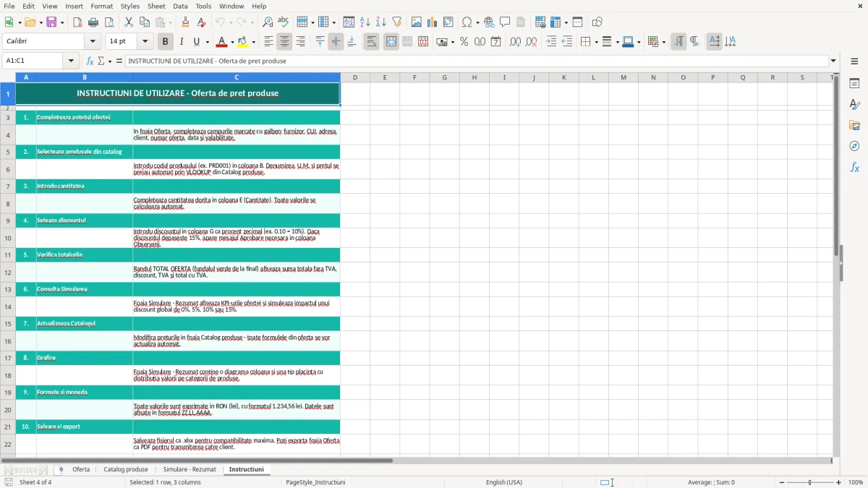
Task: Open sidebar Gallery icon
Action: (854, 125)
